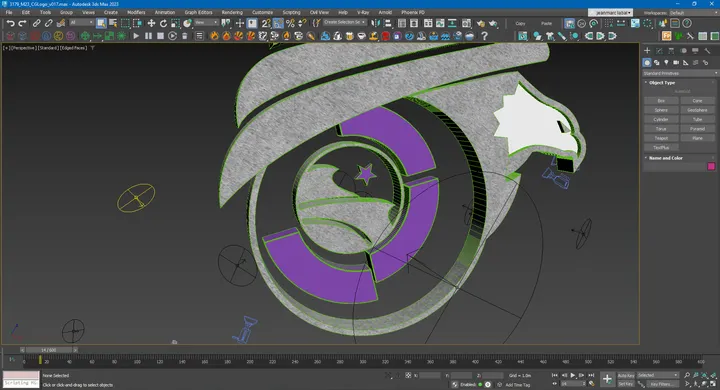Toggle Auto Key animation mode

coord(626,375)
